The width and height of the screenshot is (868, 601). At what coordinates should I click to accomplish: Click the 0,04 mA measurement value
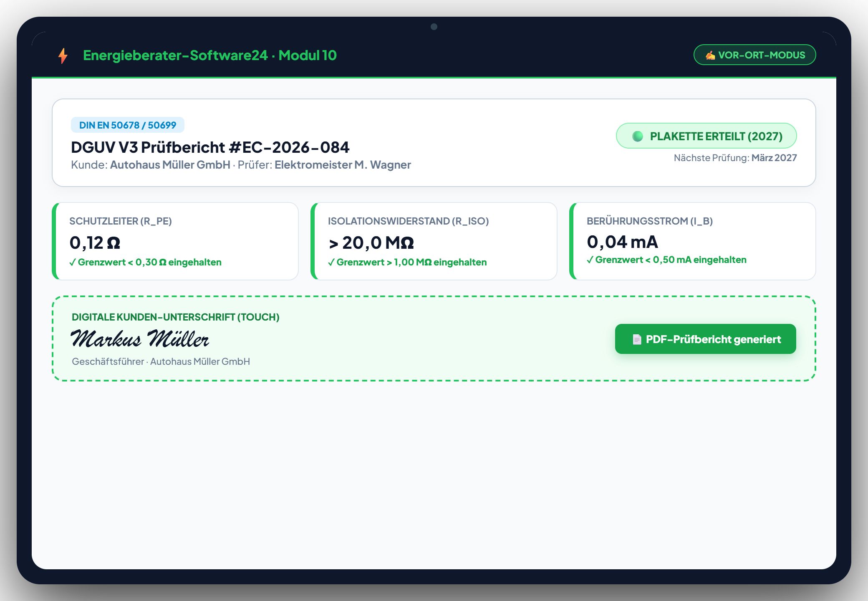point(622,242)
